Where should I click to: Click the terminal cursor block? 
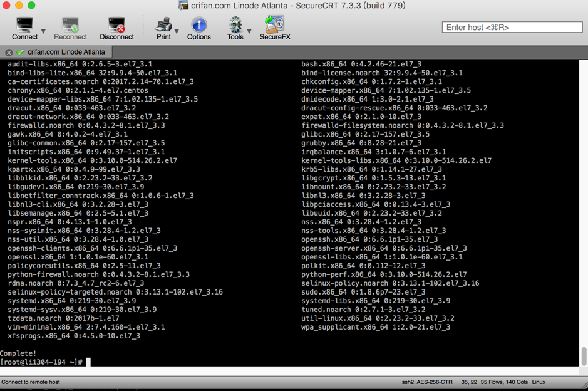tap(88, 362)
